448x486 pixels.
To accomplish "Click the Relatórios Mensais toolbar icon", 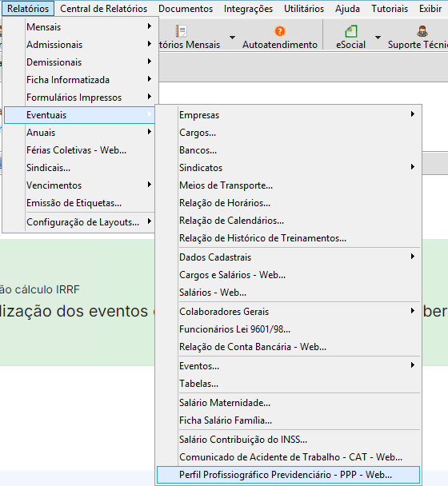I will point(181,31).
